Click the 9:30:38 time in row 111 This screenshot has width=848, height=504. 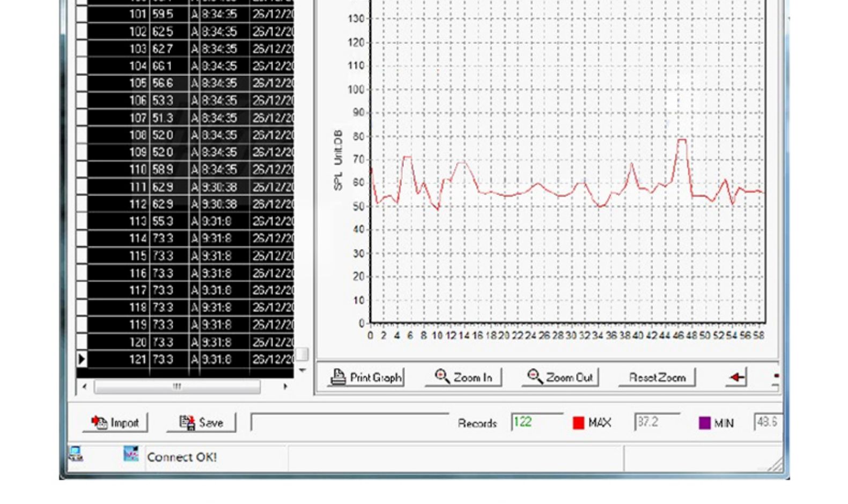click(x=219, y=187)
